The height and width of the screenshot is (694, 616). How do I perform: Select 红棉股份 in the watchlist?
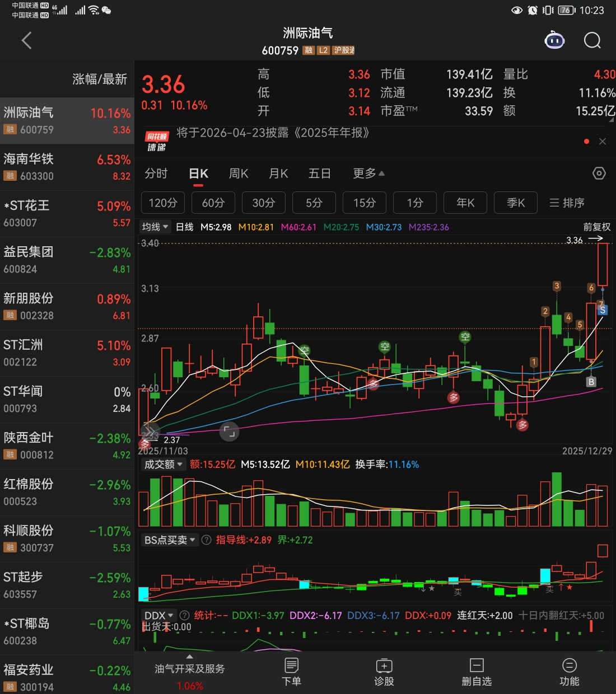click(x=67, y=493)
